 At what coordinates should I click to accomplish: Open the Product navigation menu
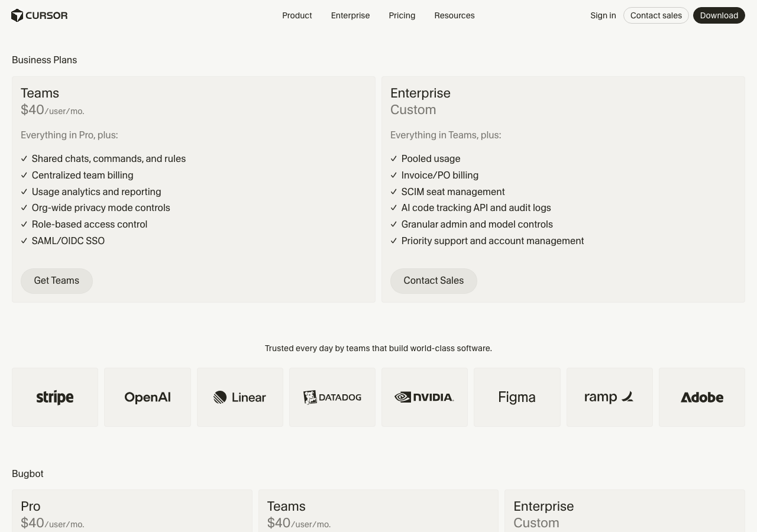pos(297,15)
